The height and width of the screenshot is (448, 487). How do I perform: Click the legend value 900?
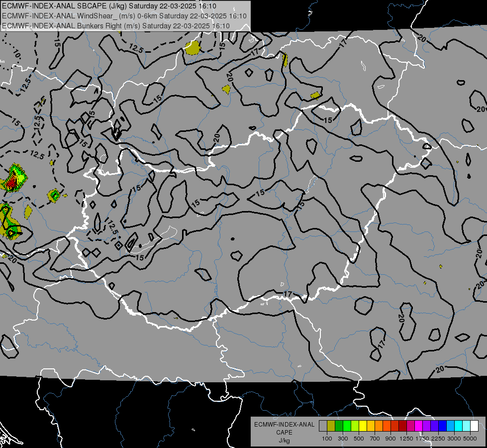point(390,439)
